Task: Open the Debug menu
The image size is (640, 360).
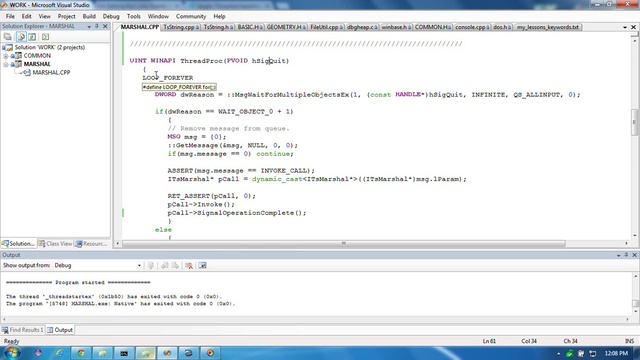Action: click(111, 16)
